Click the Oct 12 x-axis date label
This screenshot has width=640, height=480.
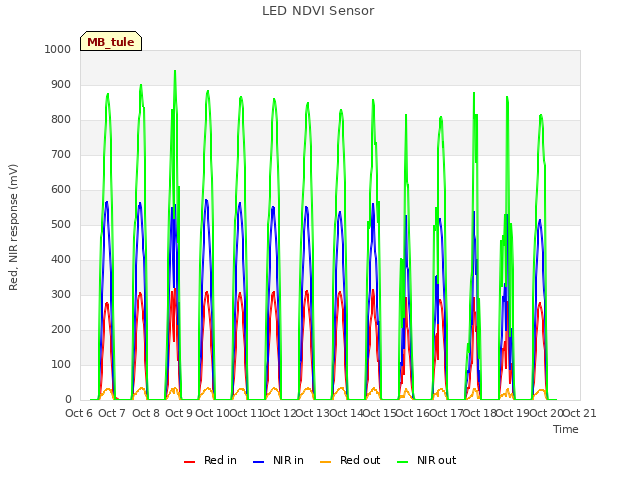pyautogui.click(x=279, y=413)
